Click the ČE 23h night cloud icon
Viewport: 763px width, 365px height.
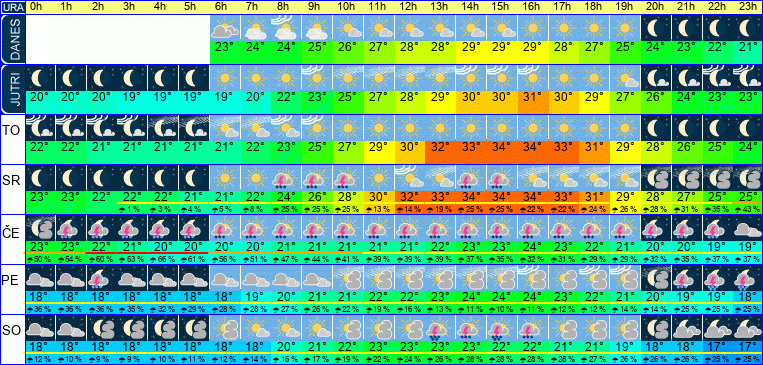(749, 228)
